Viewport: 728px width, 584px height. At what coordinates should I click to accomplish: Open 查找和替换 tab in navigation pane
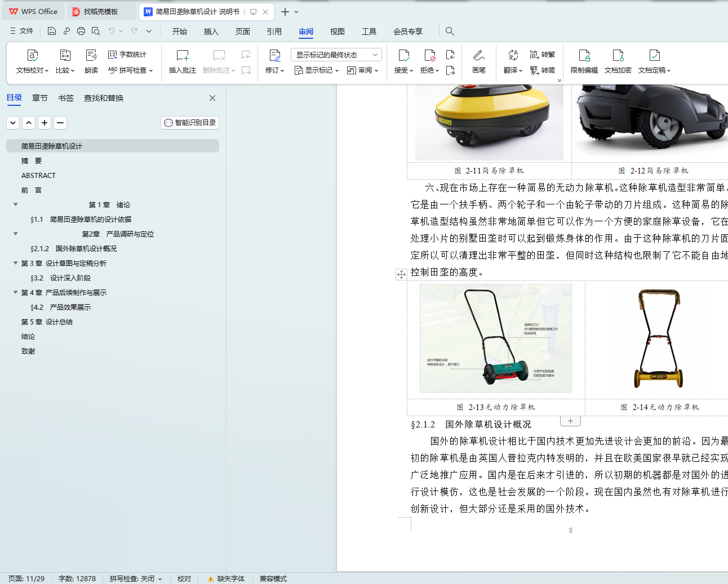[x=104, y=98]
